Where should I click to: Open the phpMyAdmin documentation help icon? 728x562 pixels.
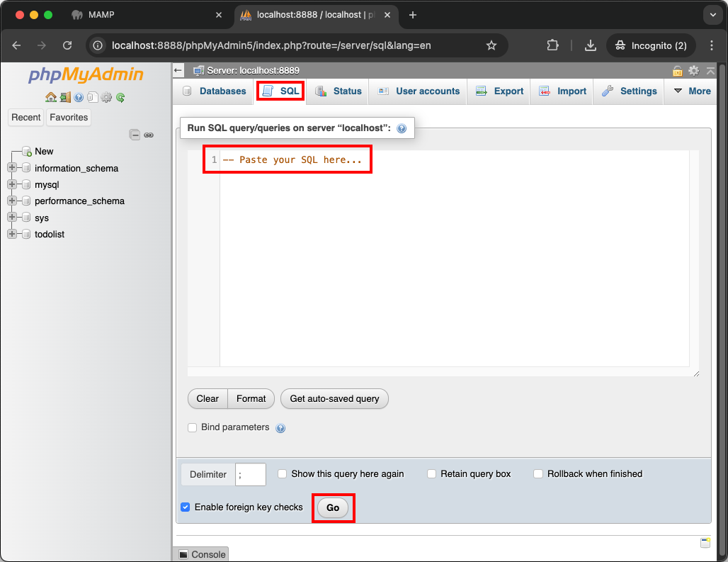pos(79,98)
